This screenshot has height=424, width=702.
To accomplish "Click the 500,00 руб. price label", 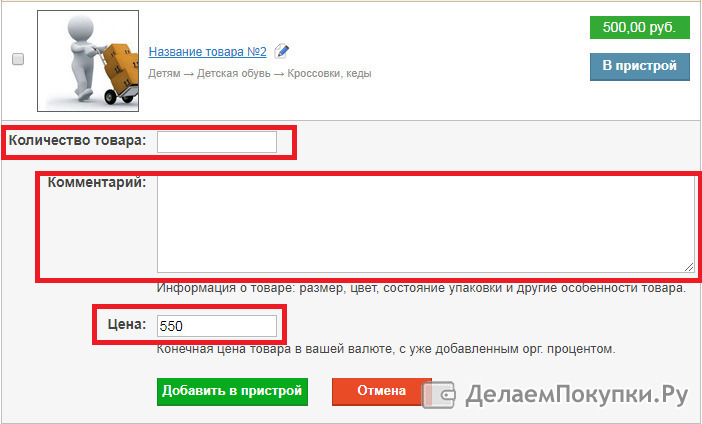I will tap(639, 27).
